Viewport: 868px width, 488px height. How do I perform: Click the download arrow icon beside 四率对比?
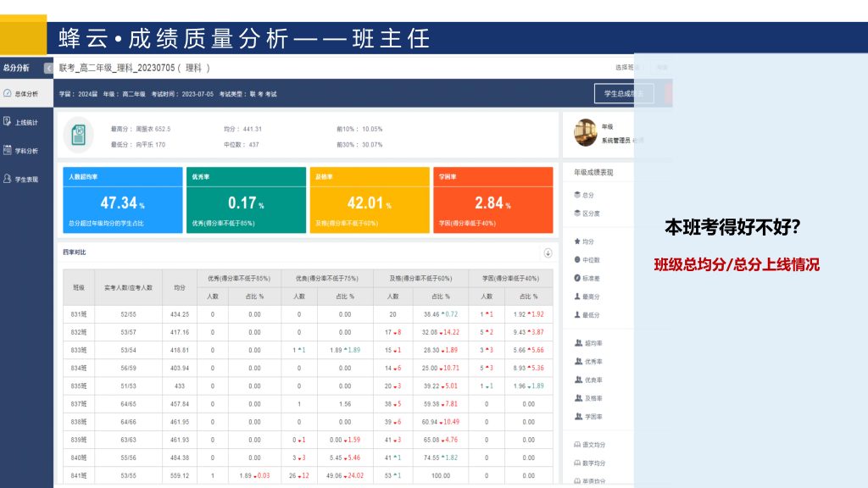click(548, 252)
